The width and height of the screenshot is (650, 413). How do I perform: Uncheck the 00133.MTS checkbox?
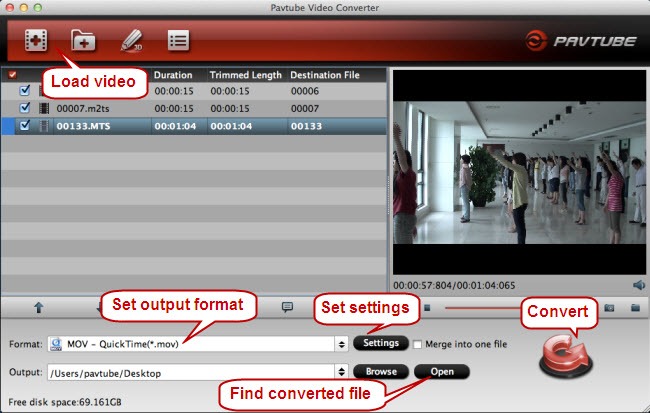click(x=25, y=125)
